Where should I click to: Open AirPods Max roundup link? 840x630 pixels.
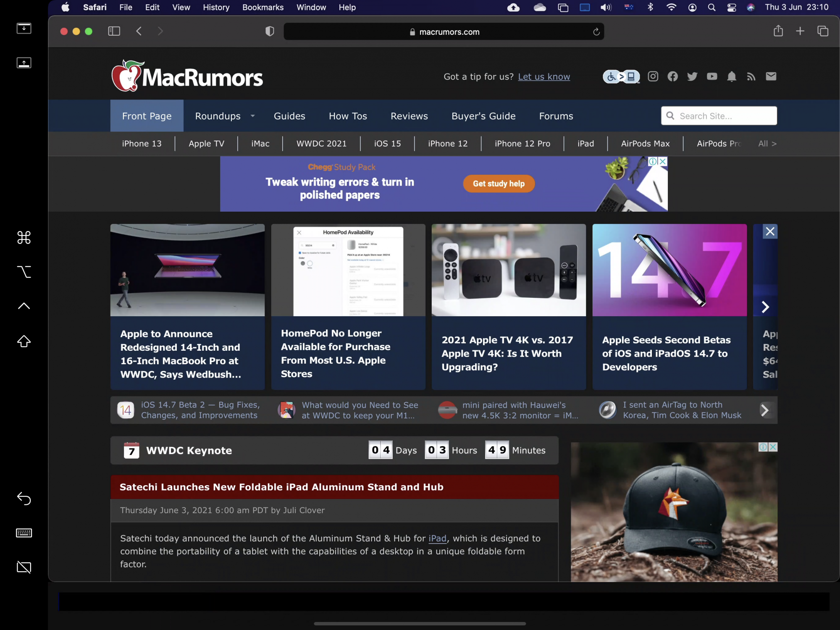(645, 144)
